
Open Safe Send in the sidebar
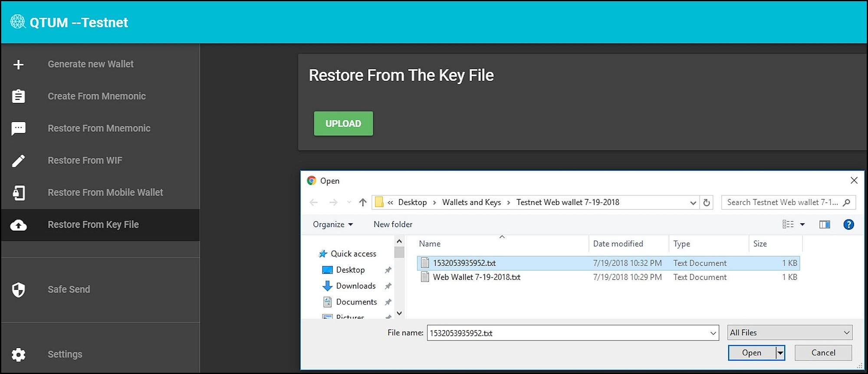click(x=69, y=290)
